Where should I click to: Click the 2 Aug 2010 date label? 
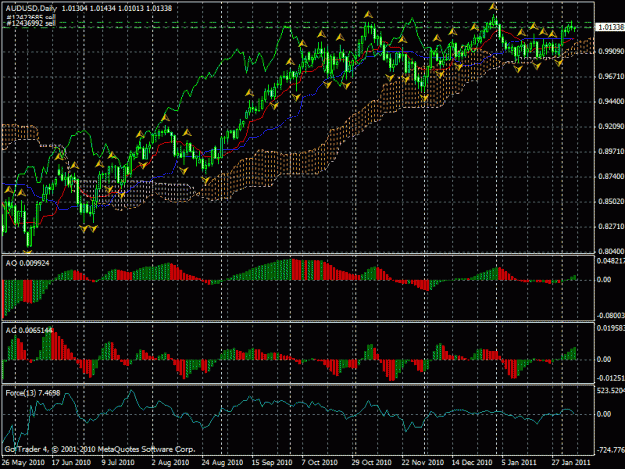tap(170, 463)
